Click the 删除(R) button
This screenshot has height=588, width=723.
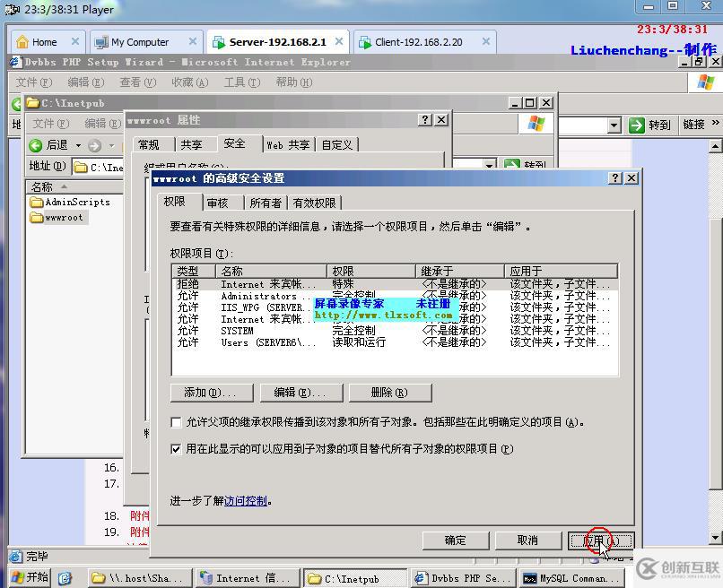pos(390,393)
